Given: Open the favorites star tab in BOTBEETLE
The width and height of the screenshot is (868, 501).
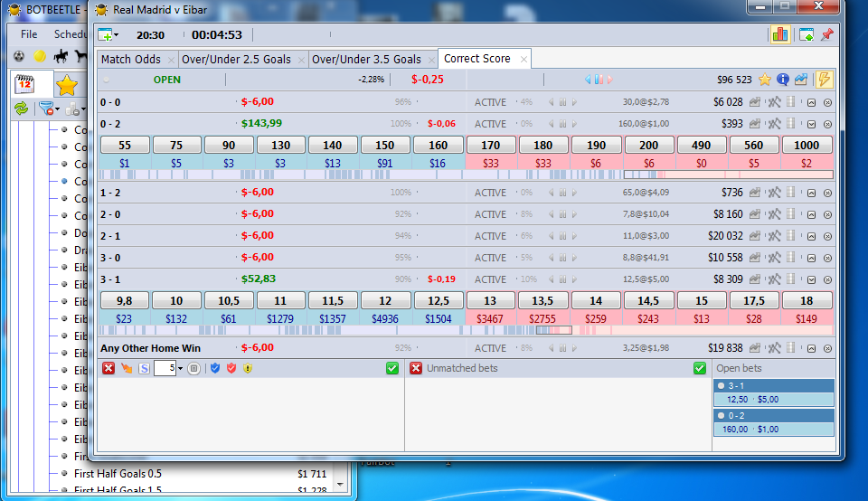Looking at the screenshot, I should (66, 85).
